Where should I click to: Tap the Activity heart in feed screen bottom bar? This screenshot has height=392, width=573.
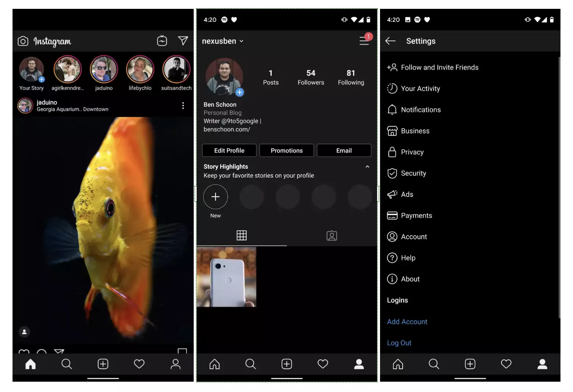pyautogui.click(x=139, y=364)
